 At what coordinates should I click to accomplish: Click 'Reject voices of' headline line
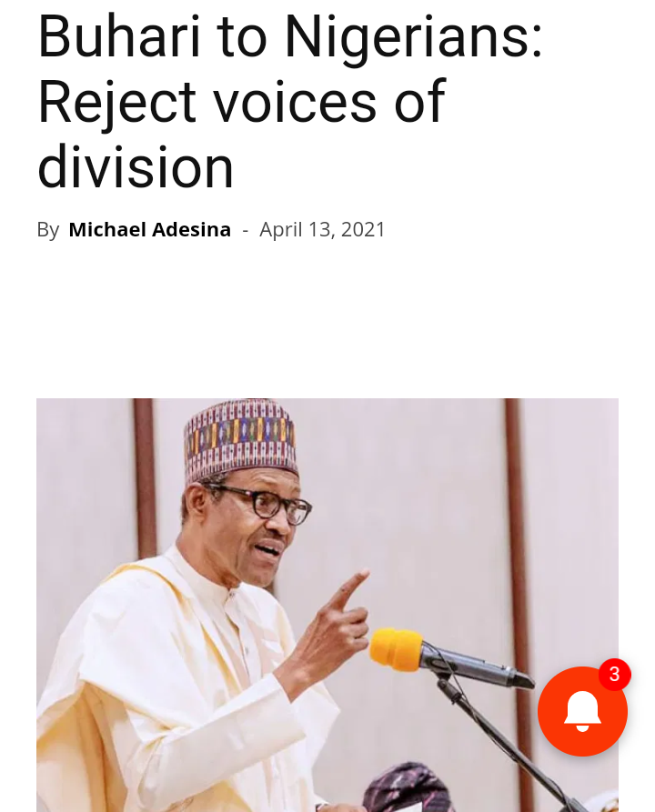pos(241,102)
